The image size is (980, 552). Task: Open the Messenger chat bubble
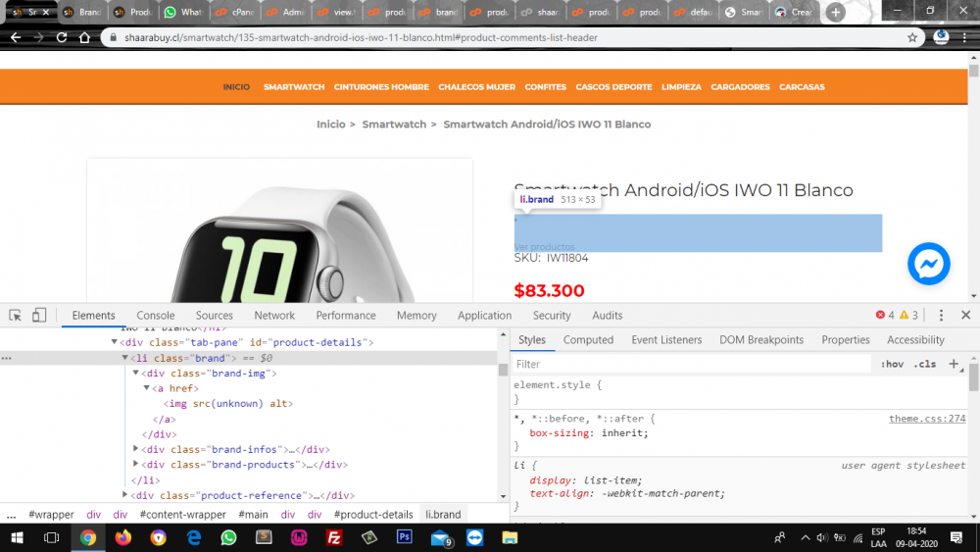tap(928, 264)
